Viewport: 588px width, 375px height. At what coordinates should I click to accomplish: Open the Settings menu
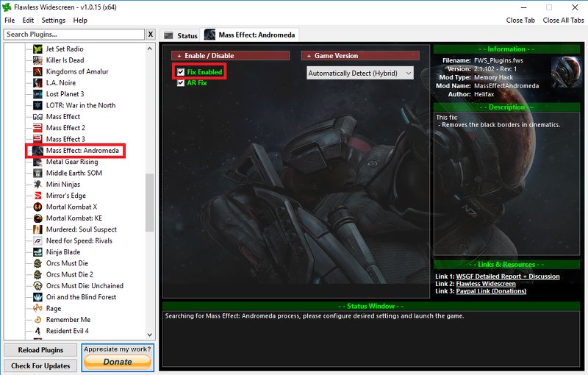coord(53,21)
